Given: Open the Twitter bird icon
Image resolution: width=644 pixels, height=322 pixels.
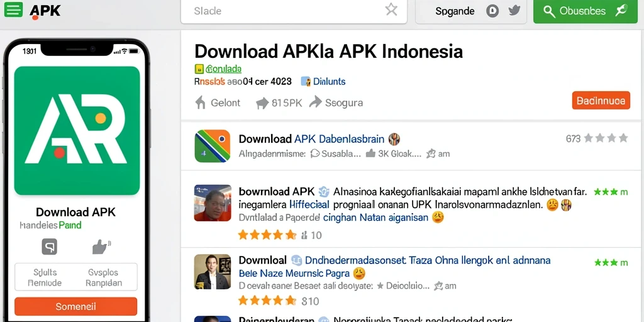Looking at the screenshot, I should 514,11.
